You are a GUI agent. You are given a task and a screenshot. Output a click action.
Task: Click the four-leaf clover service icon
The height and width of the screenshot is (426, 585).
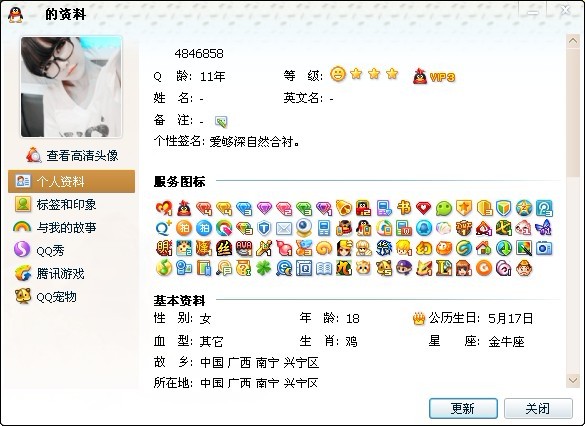[264, 268]
